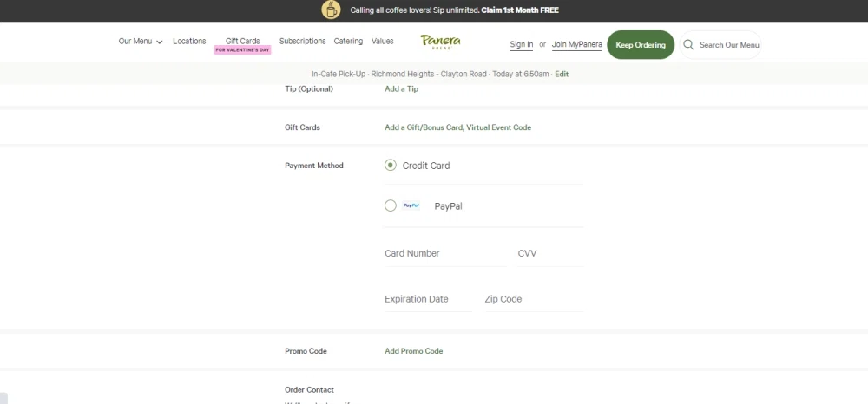Expand the Our Menu dropdown
The width and height of the screenshot is (868, 404).
141,42
